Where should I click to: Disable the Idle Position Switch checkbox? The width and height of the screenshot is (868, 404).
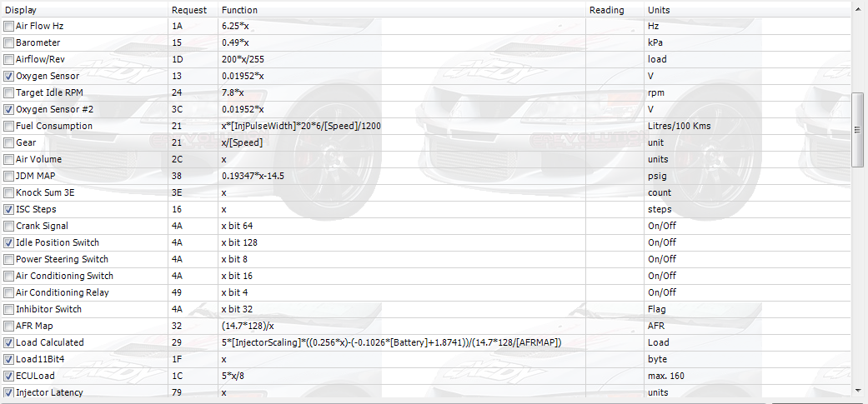point(9,242)
